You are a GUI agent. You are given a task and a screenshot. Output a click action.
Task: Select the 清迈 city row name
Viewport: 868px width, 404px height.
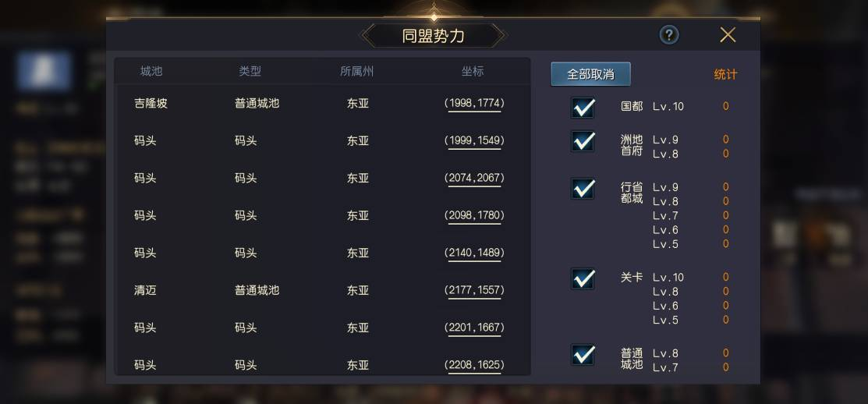145,290
